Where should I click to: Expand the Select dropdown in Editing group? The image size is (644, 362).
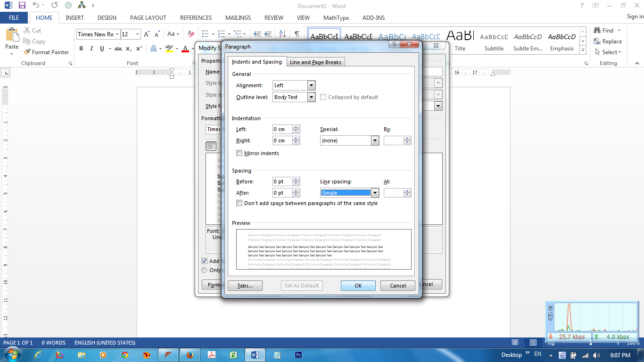point(609,52)
